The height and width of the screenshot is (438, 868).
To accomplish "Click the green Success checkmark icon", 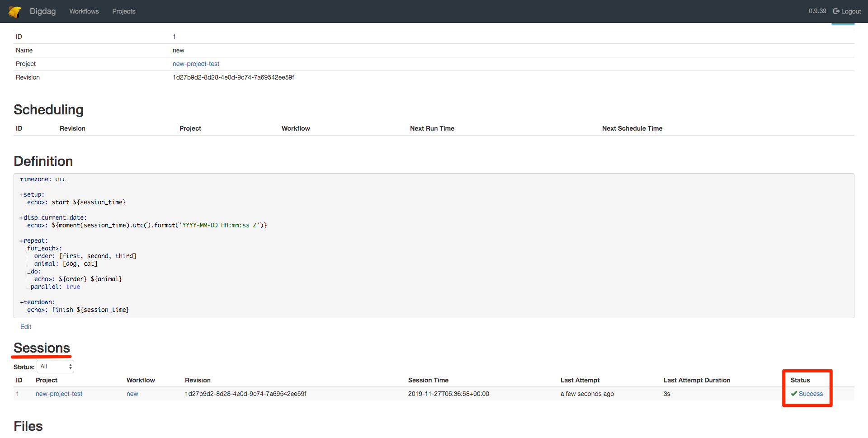I will coord(794,394).
